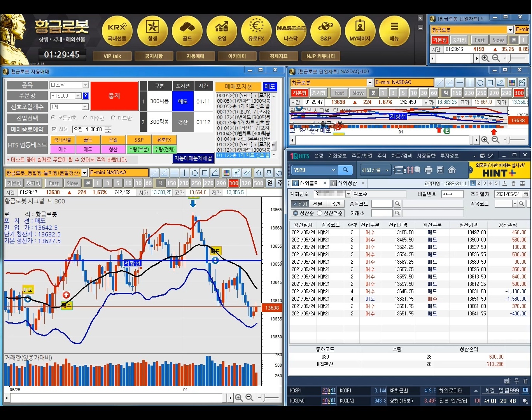
Task: Open 황금로봇_통합형-돌파형 strategy dropdown
Action: pyautogui.click(x=84, y=173)
